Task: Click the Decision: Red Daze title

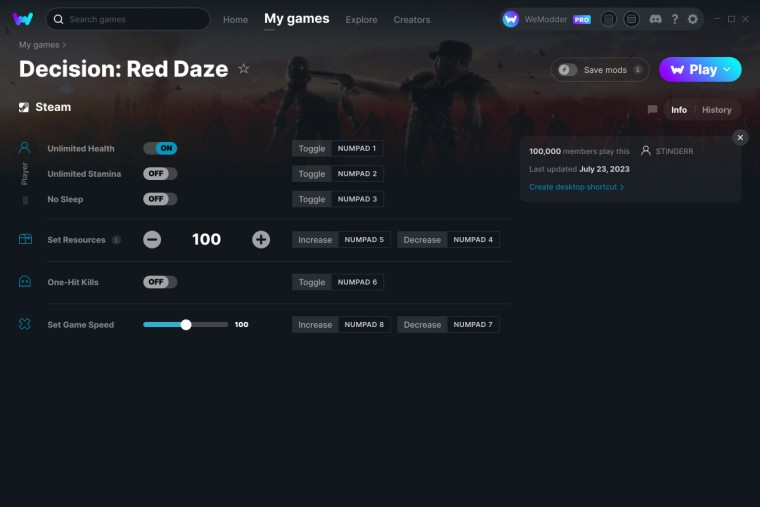Action: 124,69
